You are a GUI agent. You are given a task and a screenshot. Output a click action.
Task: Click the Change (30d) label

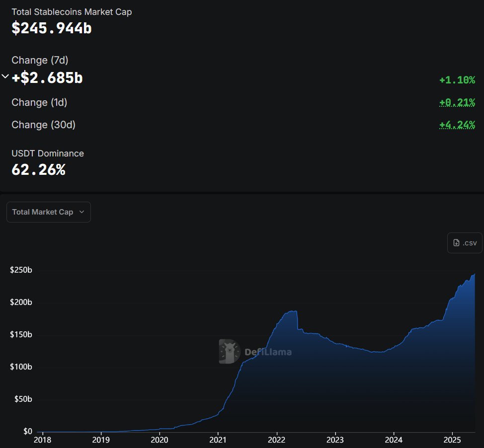(43, 125)
